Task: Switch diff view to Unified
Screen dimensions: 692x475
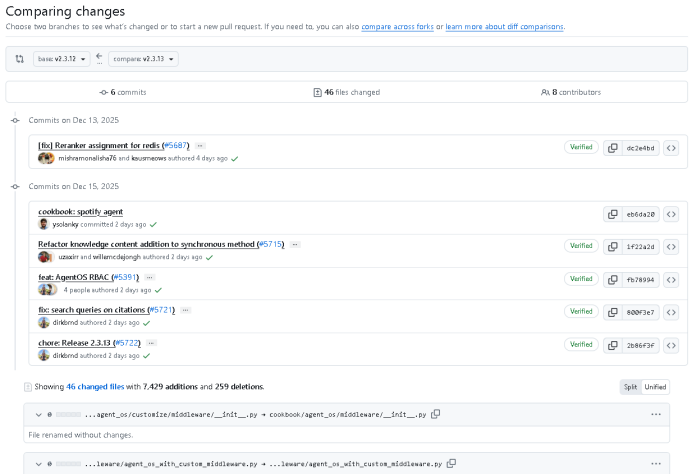Action: tap(655, 387)
